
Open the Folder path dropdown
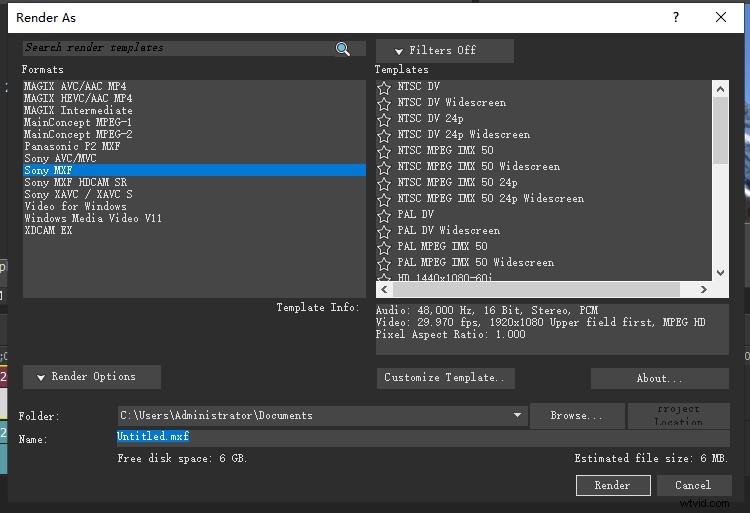coord(517,415)
